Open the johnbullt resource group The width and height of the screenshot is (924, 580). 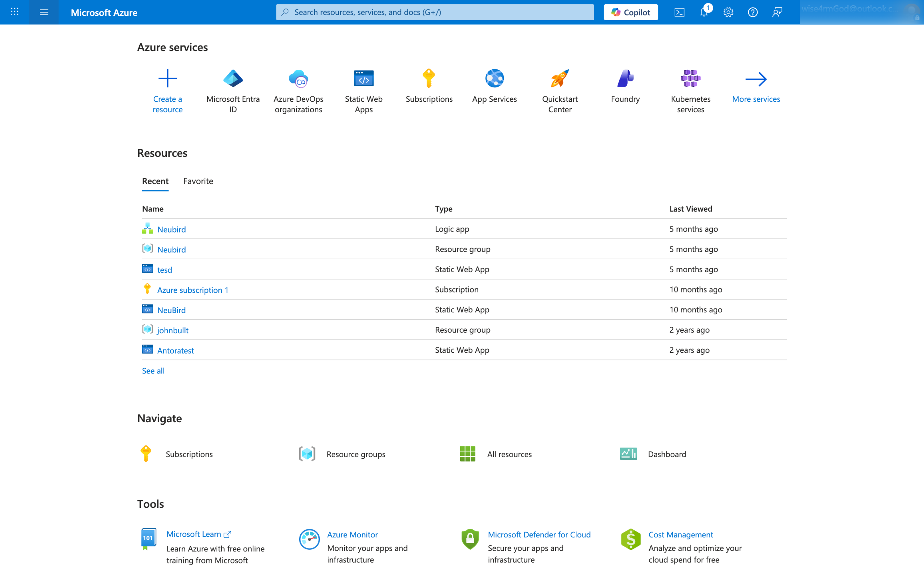pos(173,330)
